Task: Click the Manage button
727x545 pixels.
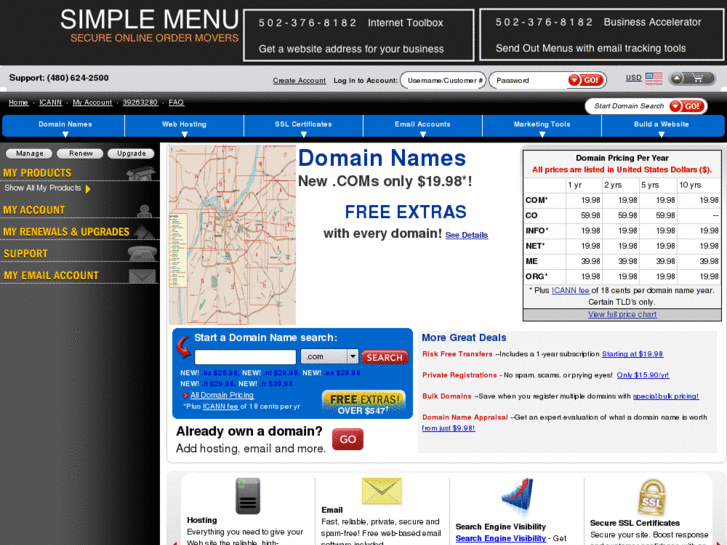Action: pos(29,154)
